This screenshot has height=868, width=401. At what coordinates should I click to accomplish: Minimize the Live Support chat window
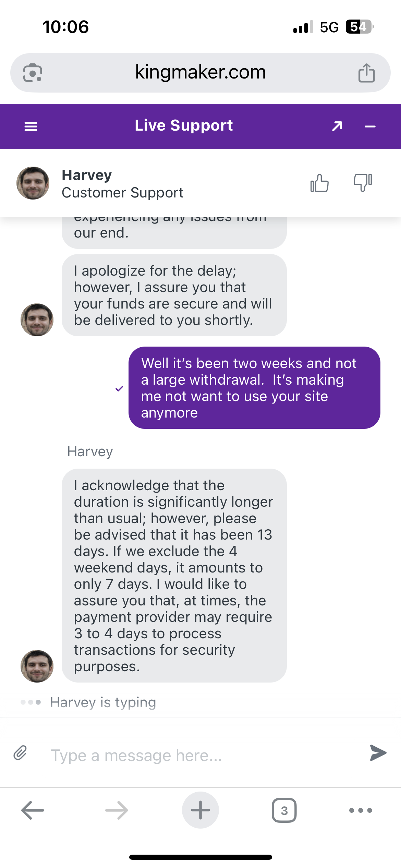[x=370, y=126]
